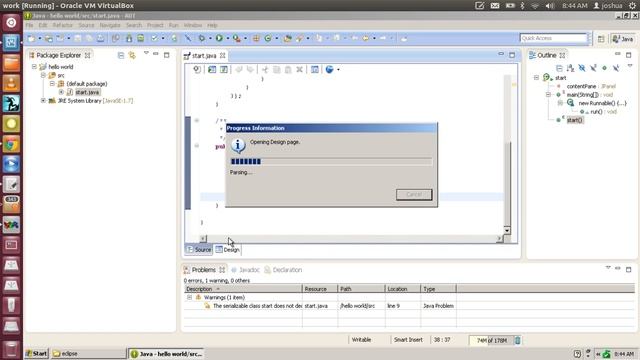640x360 pixels.
Task: Open the Run button dropdown arrow
Action: click(227, 38)
